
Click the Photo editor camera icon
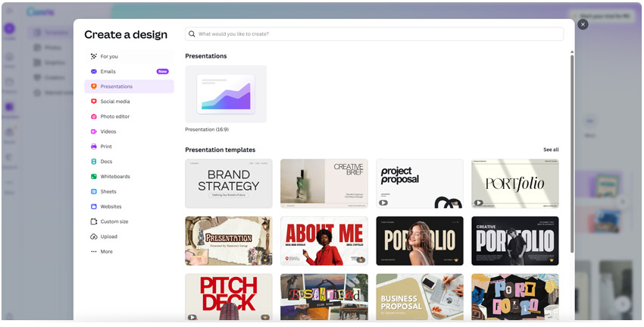tap(94, 116)
